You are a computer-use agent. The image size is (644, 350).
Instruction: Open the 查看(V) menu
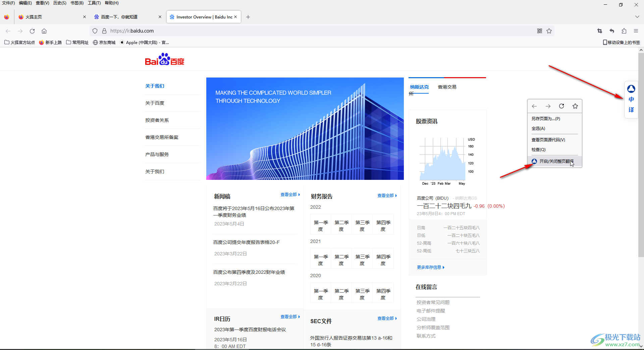click(x=43, y=3)
